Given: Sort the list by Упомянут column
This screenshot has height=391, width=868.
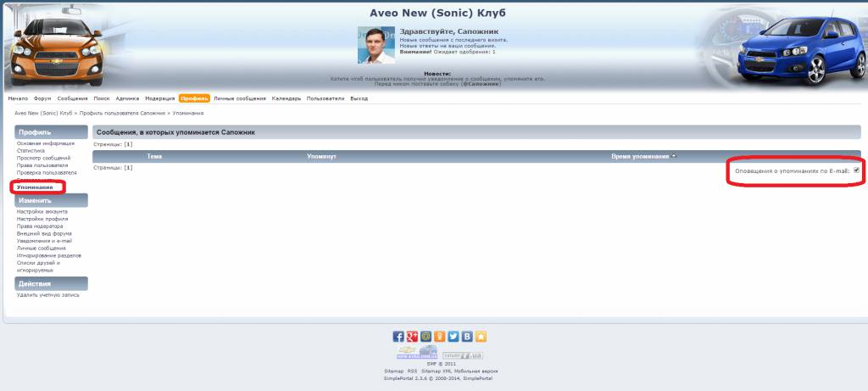Looking at the screenshot, I should coord(321,157).
